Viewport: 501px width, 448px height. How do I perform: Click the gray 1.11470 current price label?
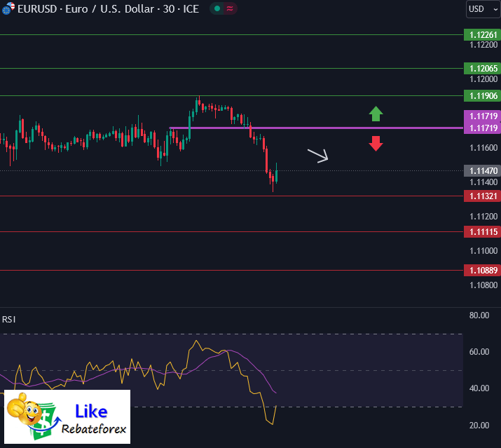click(482, 171)
